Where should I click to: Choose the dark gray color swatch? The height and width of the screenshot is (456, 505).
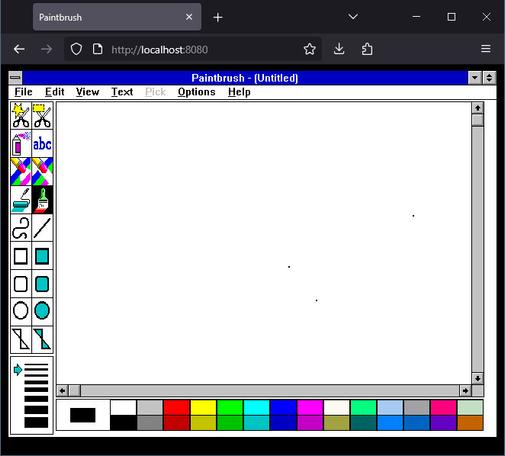[x=150, y=423]
